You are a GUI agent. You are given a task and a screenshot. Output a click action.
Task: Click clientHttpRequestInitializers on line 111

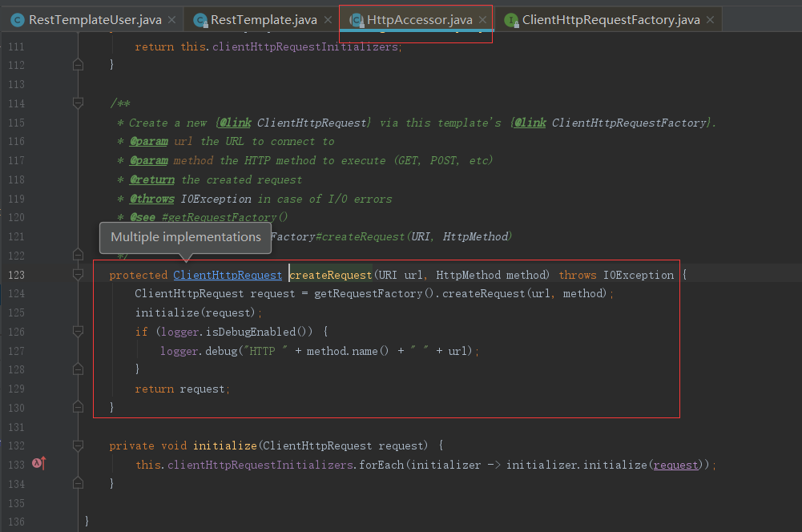click(305, 47)
